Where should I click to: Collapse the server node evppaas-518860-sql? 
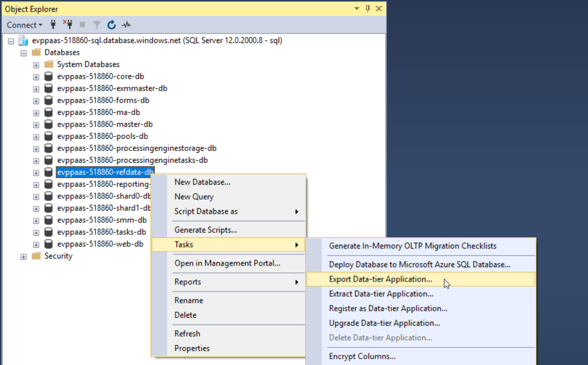pos(11,41)
